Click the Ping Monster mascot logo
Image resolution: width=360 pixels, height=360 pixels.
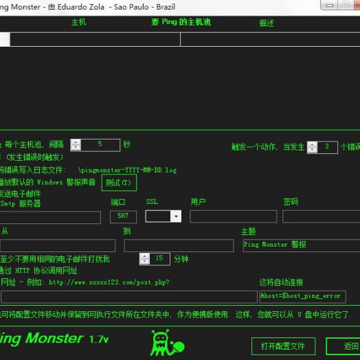pos(167,342)
